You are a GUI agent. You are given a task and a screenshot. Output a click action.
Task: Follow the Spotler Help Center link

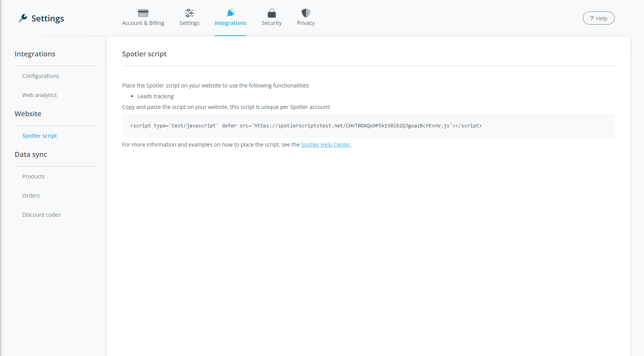(x=326, y=145)
